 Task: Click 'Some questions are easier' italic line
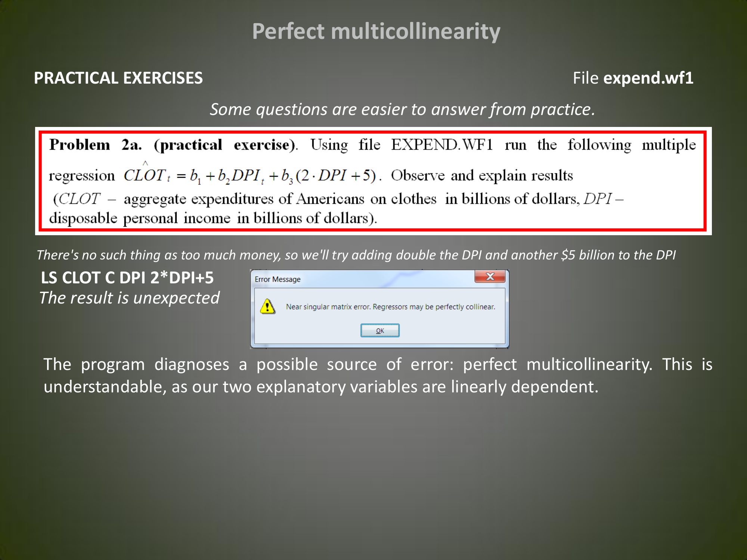pyautogui.click(x=402, y=109)
